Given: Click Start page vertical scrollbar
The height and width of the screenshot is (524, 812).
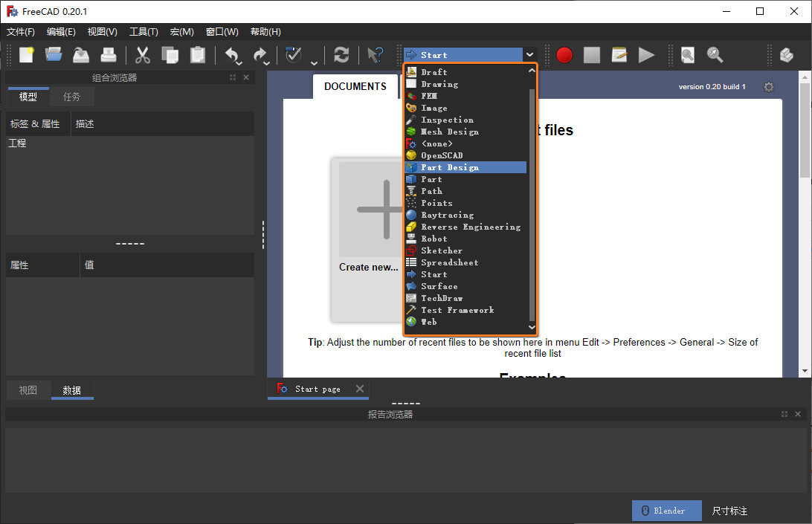Looking at the screenshot, I should tap(805, 130).
